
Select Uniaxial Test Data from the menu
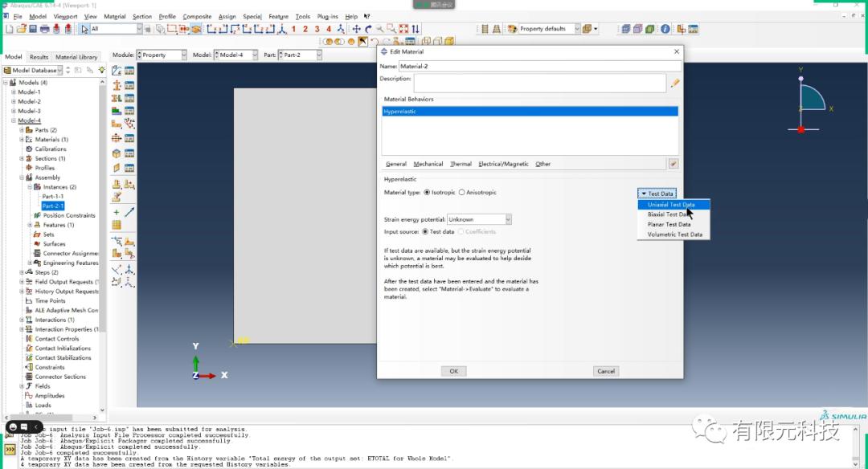pos(673,204)
